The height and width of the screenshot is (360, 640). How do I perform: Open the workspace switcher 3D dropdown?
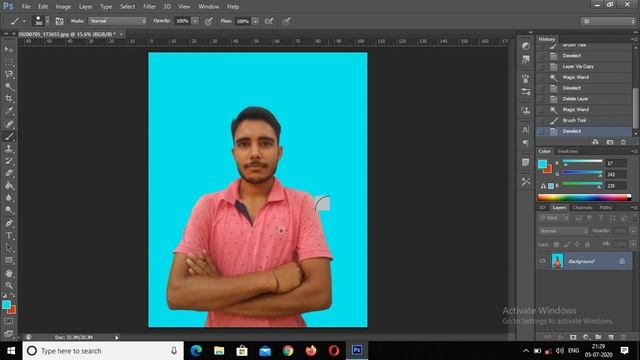click(x=608, y=21)
